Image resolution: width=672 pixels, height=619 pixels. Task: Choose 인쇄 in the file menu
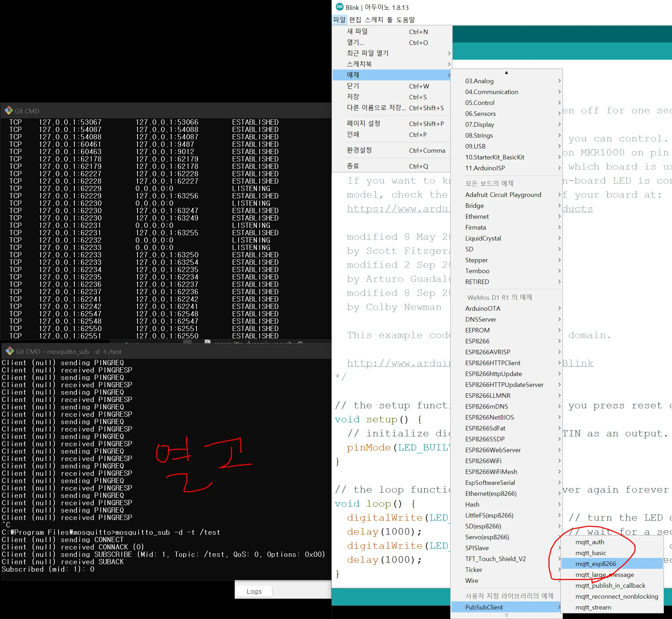391,134
